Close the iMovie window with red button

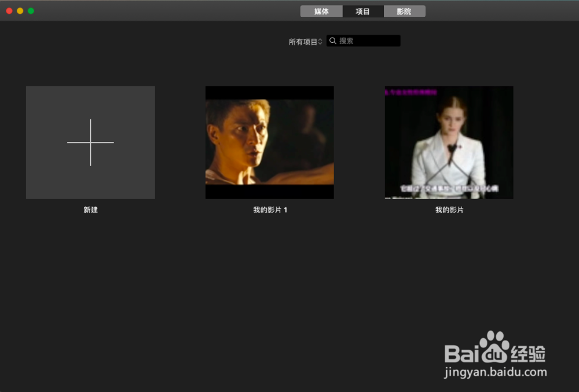pos(9,11)
